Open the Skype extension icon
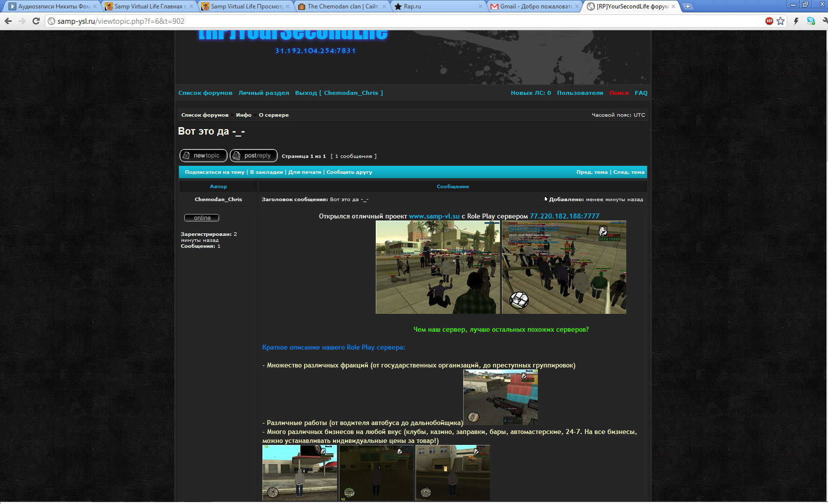 point(811,21)
